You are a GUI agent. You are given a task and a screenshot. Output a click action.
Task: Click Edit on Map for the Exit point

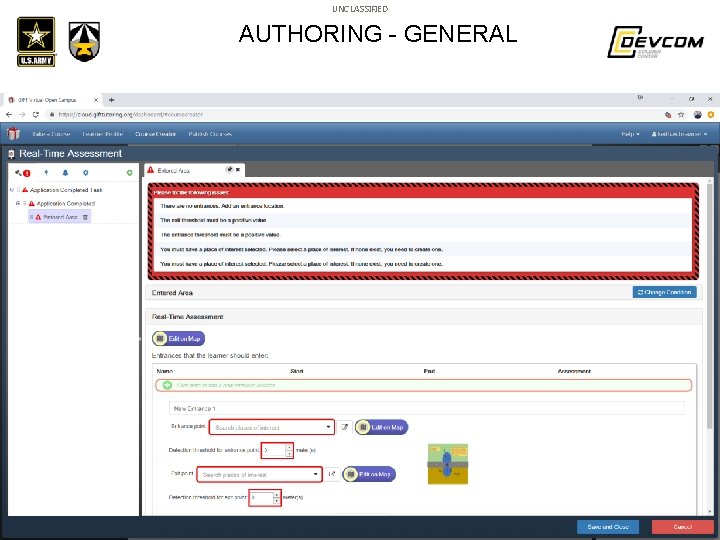pyautogui.click(x=369, y=474)
